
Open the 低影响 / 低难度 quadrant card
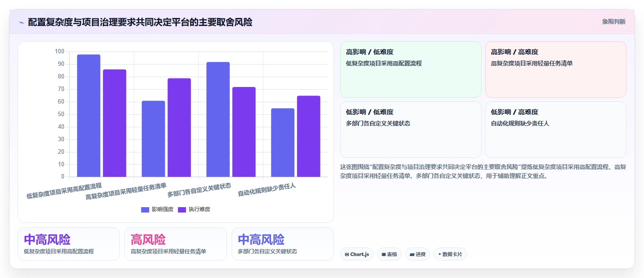pyautogui.click(x=411, y=130)
